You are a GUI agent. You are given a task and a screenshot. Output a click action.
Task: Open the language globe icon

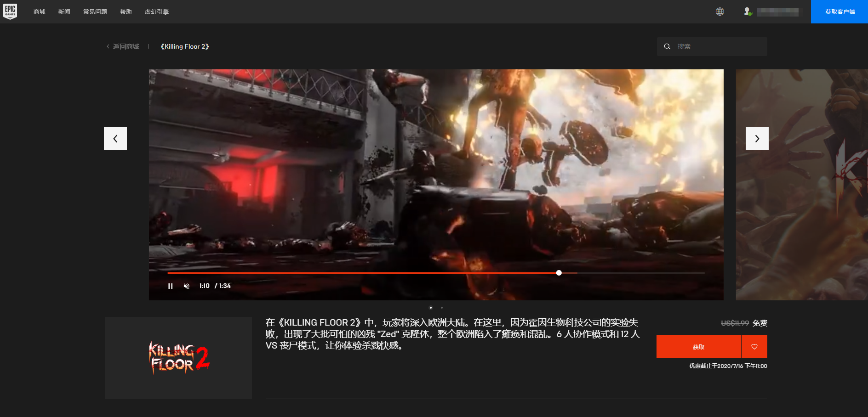(720, 11)
